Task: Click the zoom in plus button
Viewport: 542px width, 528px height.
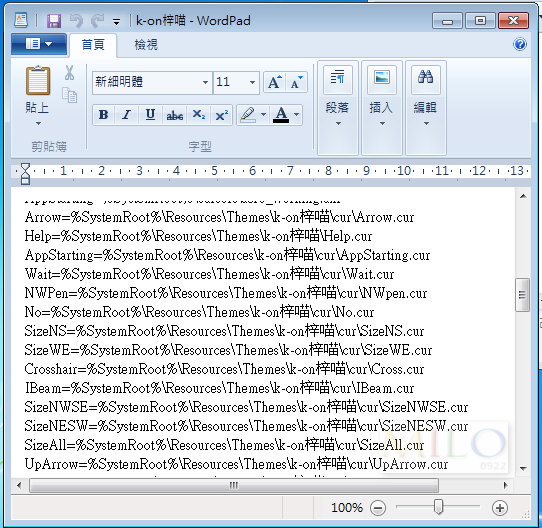Action: (x=499, y=508)
